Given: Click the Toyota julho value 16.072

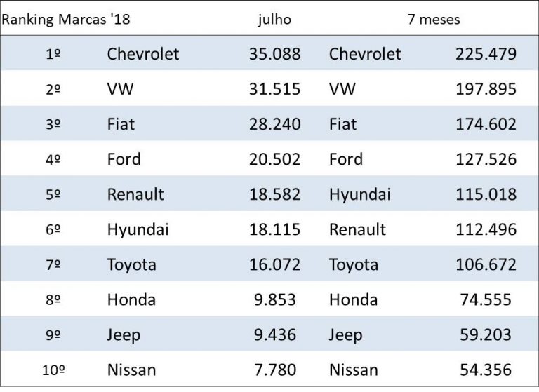Looking at the screenshot, I should 274,264.
